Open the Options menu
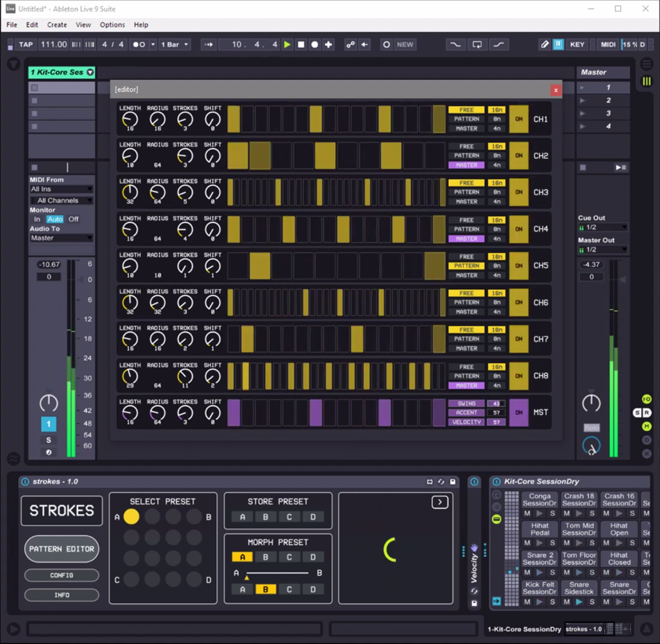Screen dimensions: 660x644 (x=112, y=25)
